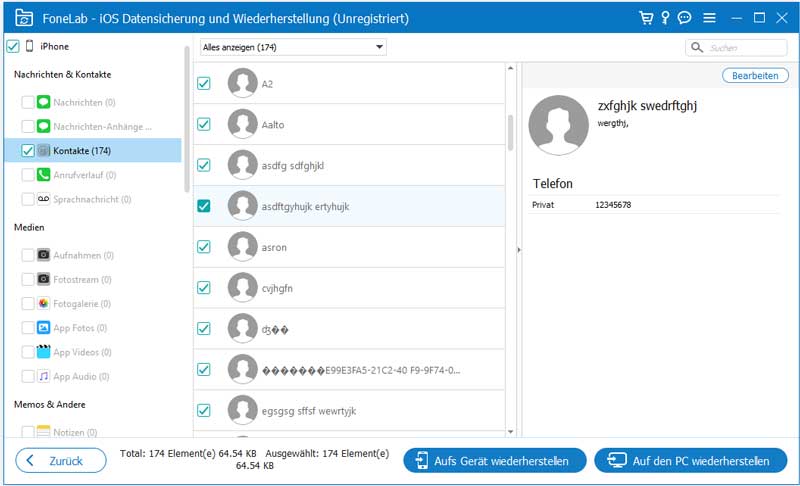Check the Nachrichten (0) checkbox

(x=28, y=102)
